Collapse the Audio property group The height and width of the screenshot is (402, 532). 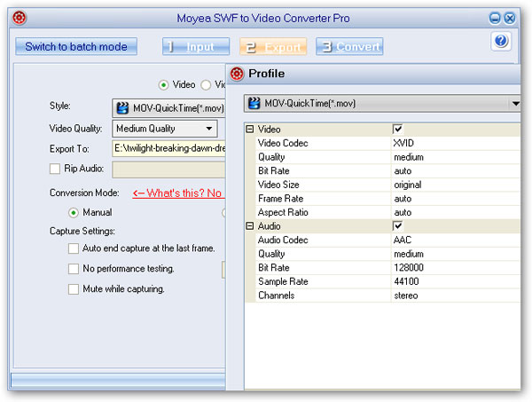click(x=250, y=225)
